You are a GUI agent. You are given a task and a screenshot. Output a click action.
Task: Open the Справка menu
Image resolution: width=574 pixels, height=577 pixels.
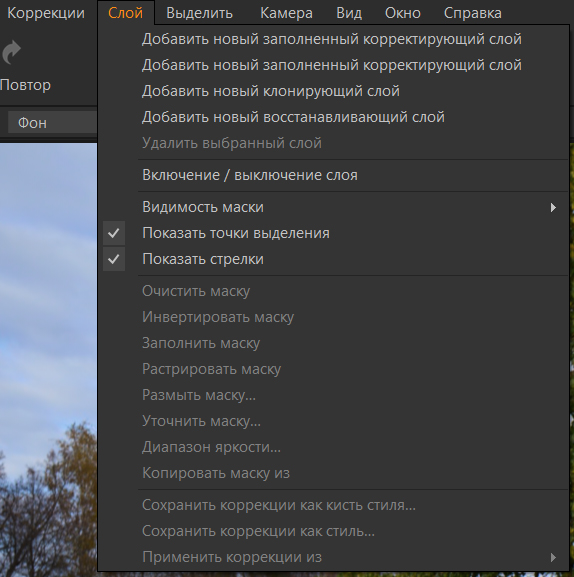click(x=472, y=13)
